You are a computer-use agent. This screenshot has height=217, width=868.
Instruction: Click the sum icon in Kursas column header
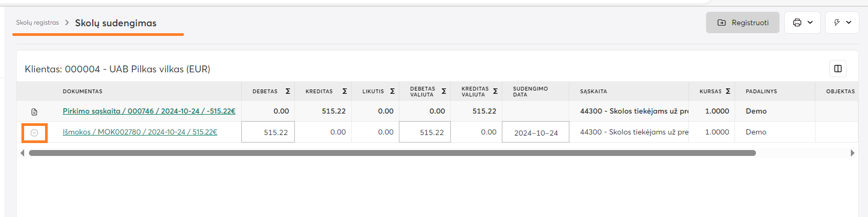click(728, 92)
